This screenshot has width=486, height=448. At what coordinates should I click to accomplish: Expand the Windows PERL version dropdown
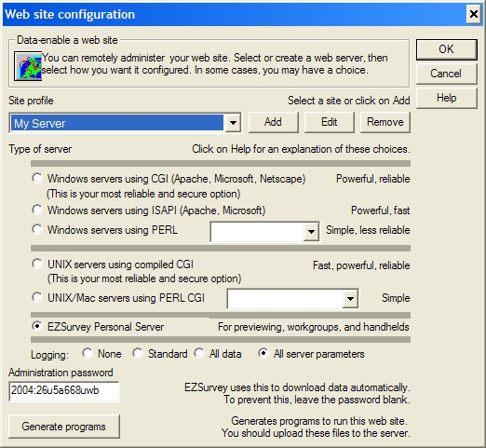coord(311,231)
